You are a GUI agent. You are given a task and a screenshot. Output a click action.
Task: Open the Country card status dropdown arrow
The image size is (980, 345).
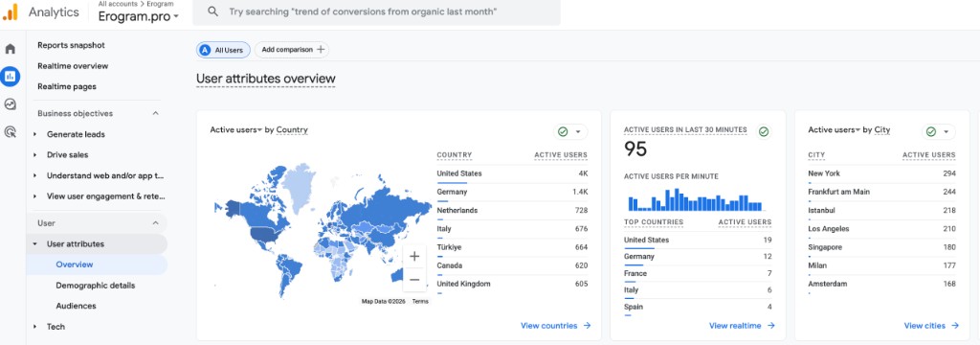(578, 132)
